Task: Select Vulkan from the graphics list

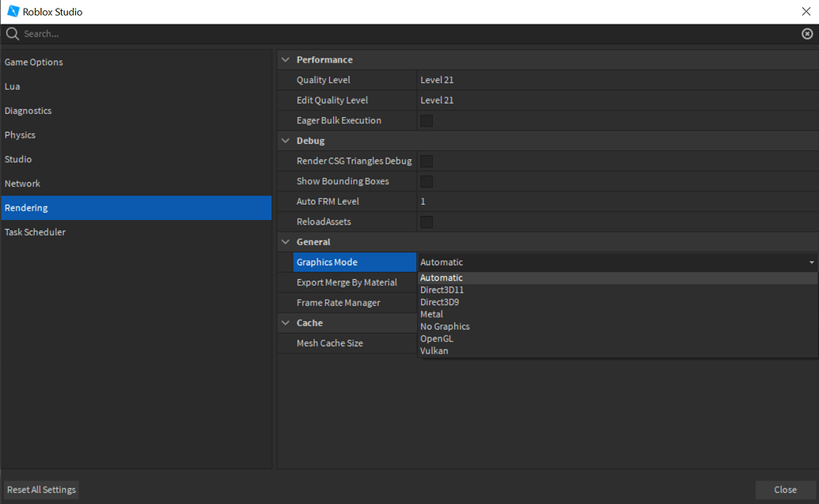Action: [434, 350]
